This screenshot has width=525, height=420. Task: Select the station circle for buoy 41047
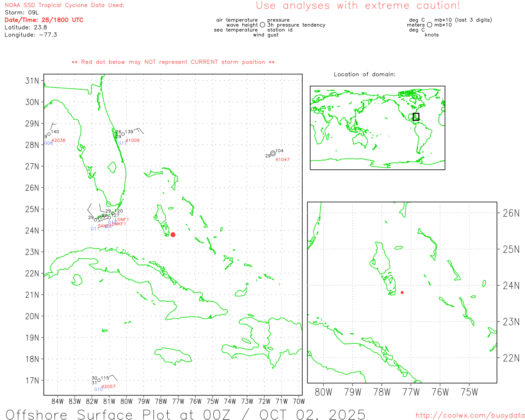[x=273, y=153]
